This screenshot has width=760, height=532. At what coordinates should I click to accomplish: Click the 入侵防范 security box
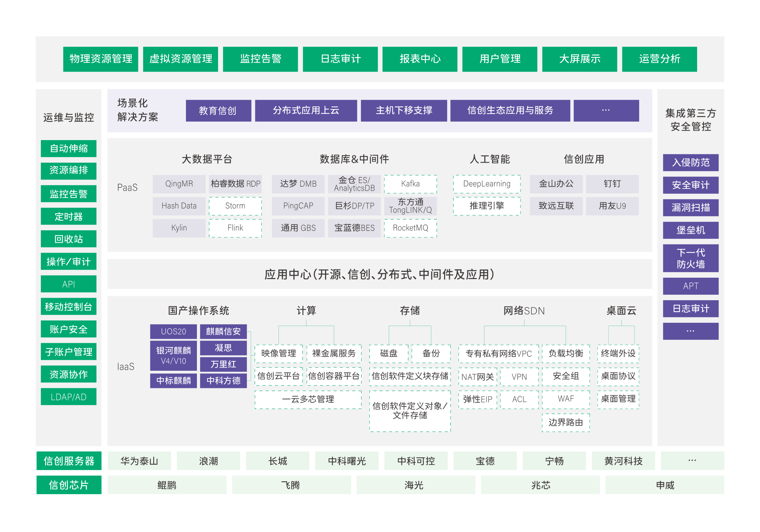pos(691,162)
